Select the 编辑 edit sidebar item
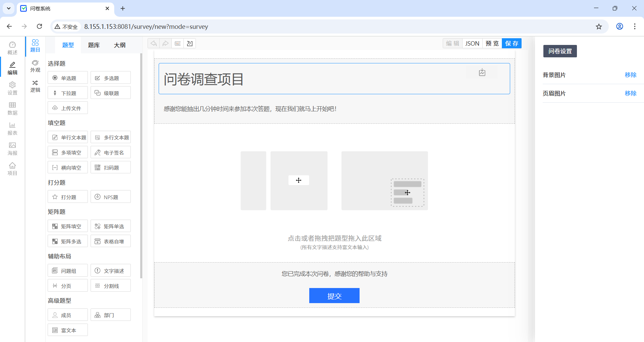Viewport: 644px width, 342px height. click(x=12, y=68)
